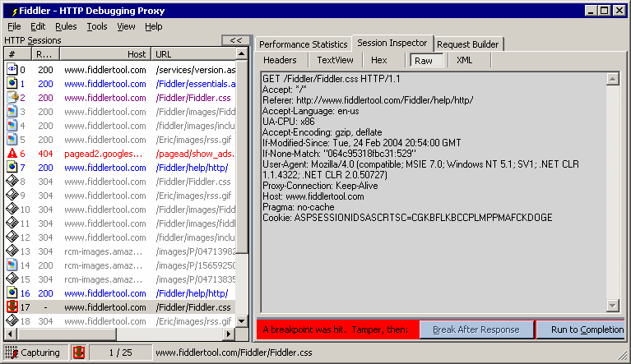Open the Request Builder tab
The image size is (631, 364).
point(467,44)
